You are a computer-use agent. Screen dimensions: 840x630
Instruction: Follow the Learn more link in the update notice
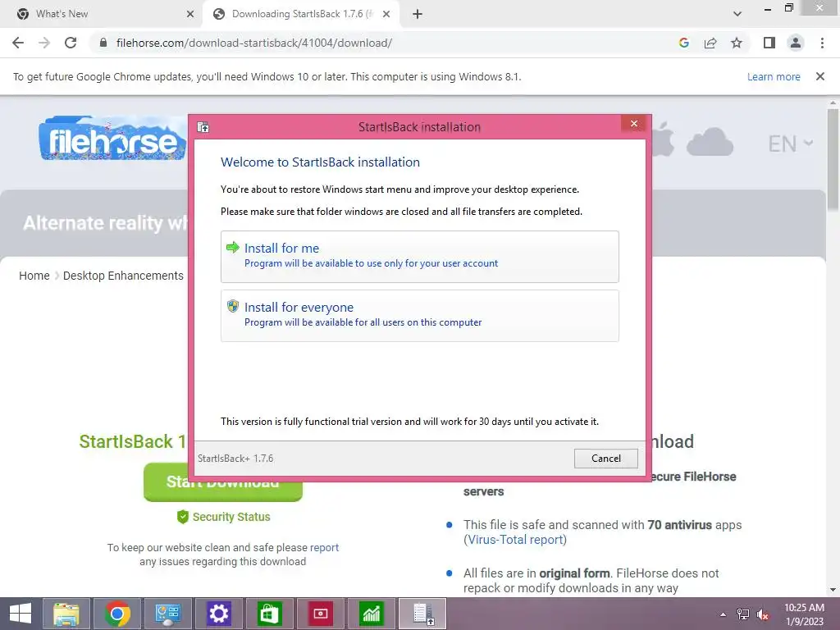click(774, 76)
